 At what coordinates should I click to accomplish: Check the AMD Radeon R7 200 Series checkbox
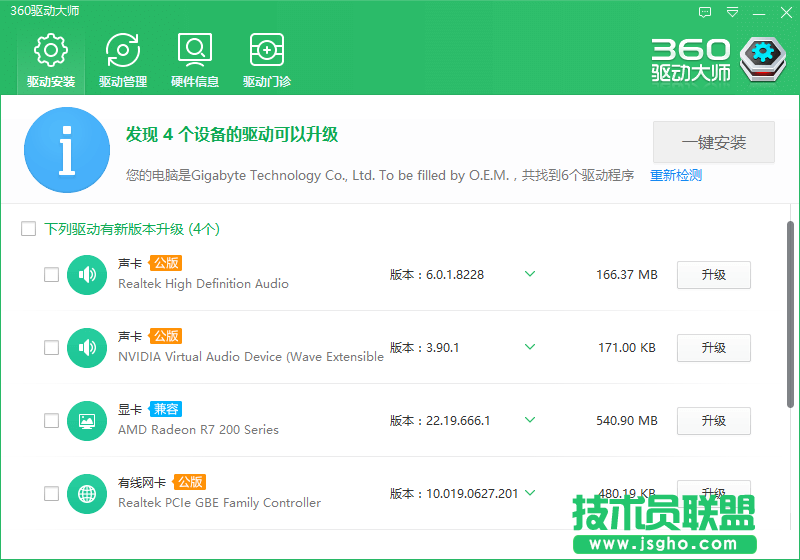pos(52,420)
